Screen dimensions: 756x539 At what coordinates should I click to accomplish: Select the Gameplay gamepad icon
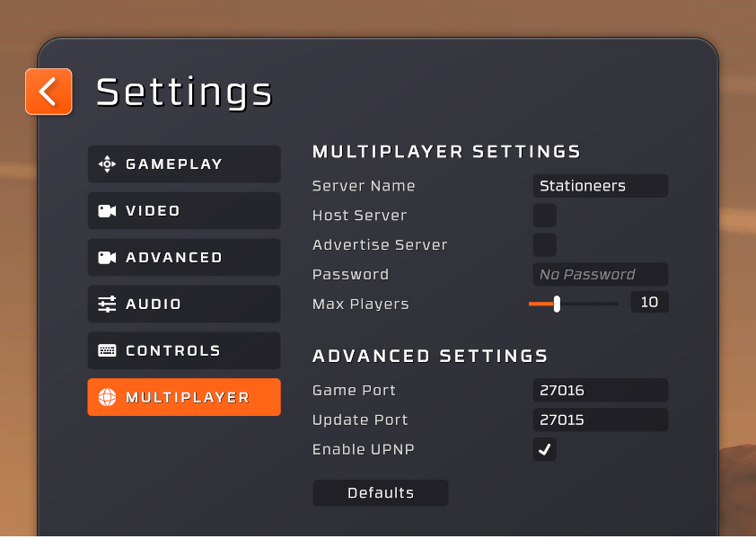coord(107,163)
